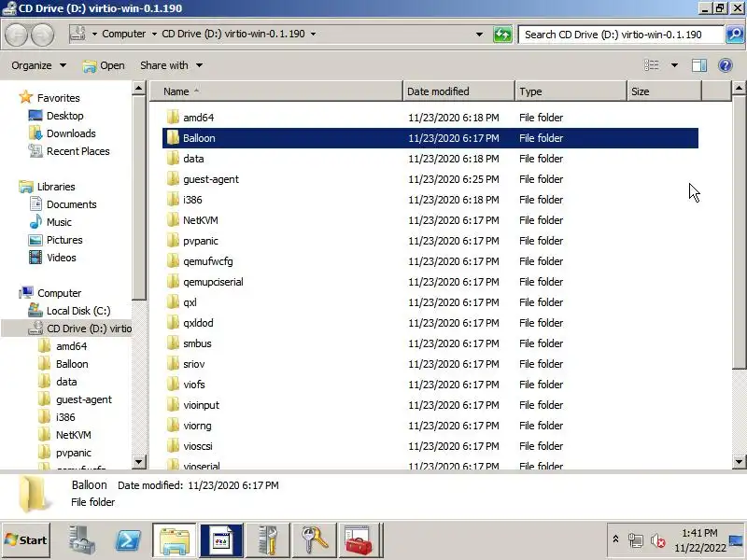
Task: Open the Share with menu
Action: coord(171,65)
